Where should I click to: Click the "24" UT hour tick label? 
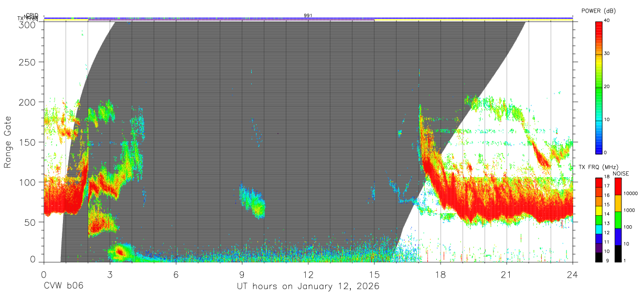(572, 274)
